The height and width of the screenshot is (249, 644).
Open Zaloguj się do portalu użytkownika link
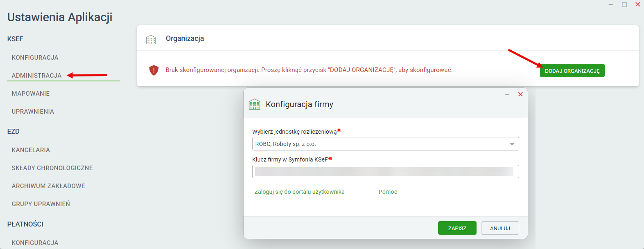point(299,192)
